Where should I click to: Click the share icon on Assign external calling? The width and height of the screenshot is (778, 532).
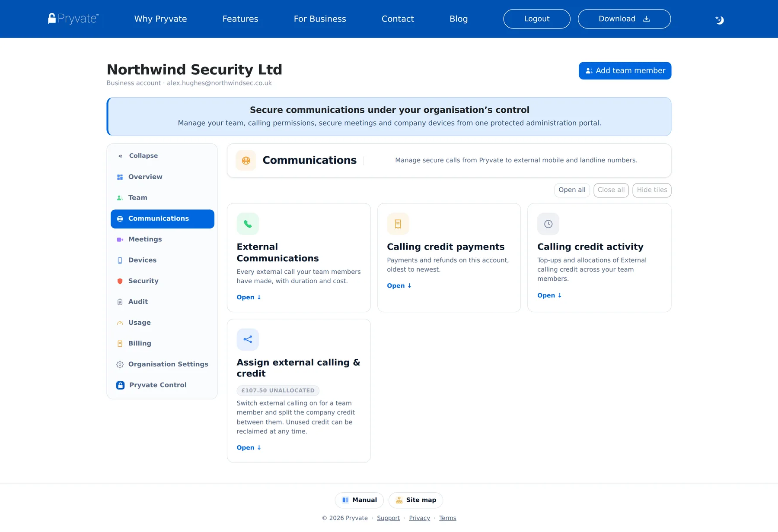pos(248,339)
